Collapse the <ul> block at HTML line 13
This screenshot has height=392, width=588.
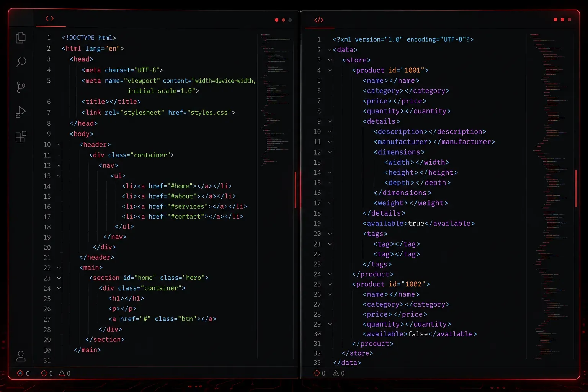point(59,176)
